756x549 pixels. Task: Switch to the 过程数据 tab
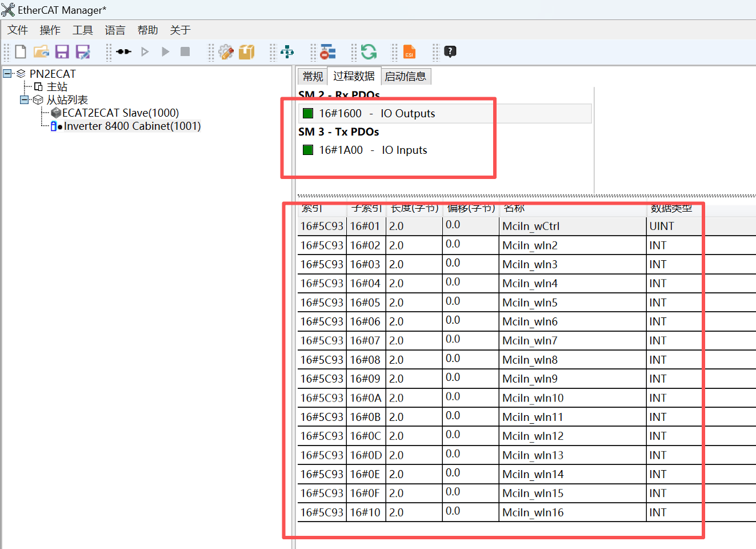coord(354,76)
